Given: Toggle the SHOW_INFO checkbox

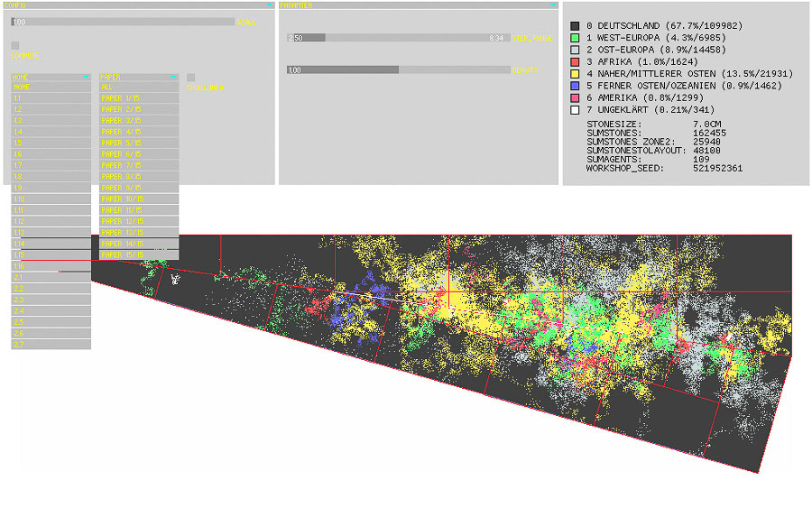Looking at the screenshot, I should pyautogui.click(x=190, y=78).
